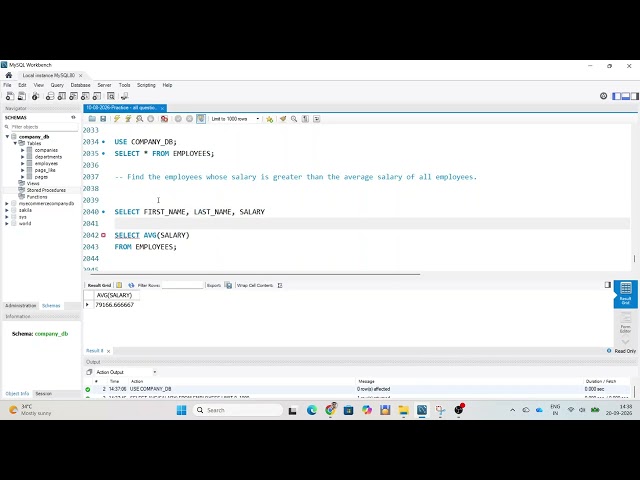Open the Form Editor side panel button
Viewport: 640px width, 480px height.
[625, 323]
